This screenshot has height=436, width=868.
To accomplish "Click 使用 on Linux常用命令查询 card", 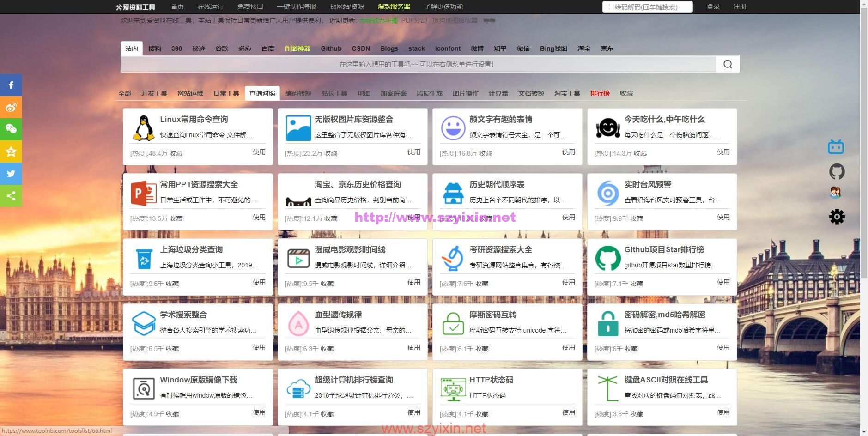I will pyautogui.click(x=259, y=152).
